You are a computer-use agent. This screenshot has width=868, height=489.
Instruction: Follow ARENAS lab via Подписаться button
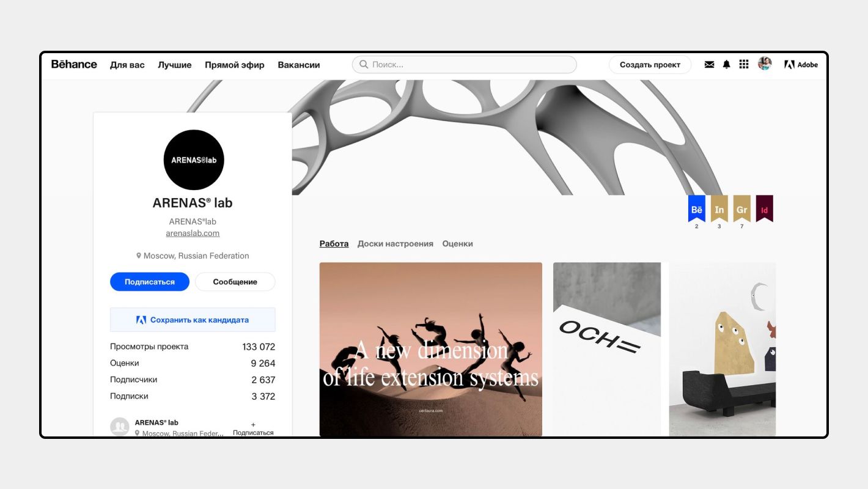click(x=149, y=282)
